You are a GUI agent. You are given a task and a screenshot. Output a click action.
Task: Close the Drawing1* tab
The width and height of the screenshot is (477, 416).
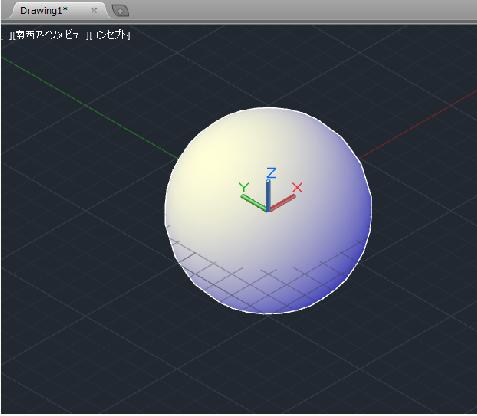click(x=94, y=11)
